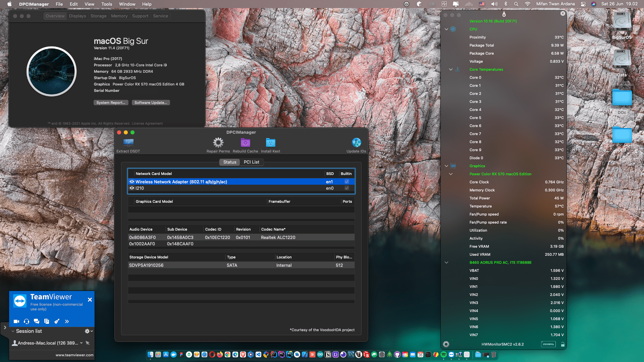Screen dimensions: 644x362
Task: Click the Bluetooth menu bar icon
Action: [x=505, y=4]
